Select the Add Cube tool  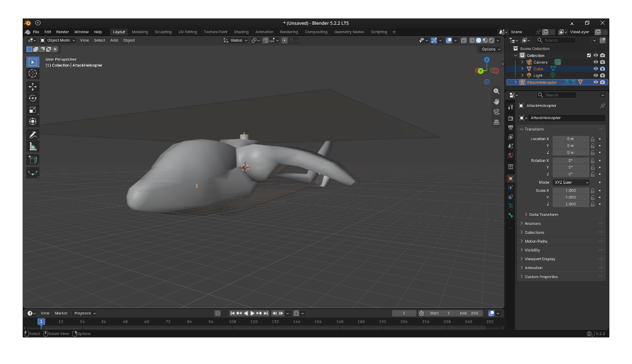[x=33, y=160]
